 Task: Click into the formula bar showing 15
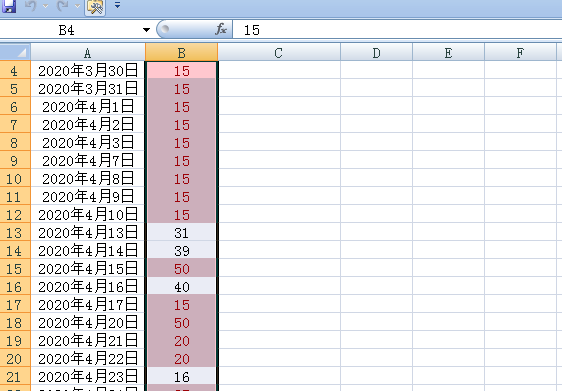(396, 30)
